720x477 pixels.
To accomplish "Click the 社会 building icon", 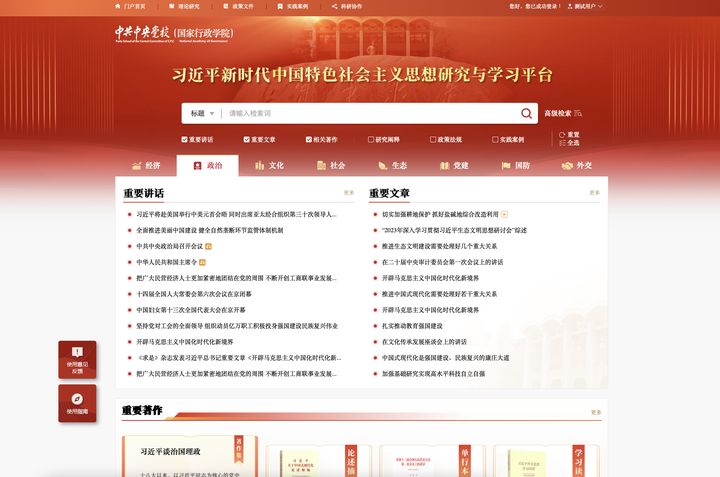I will pos(321,165).
